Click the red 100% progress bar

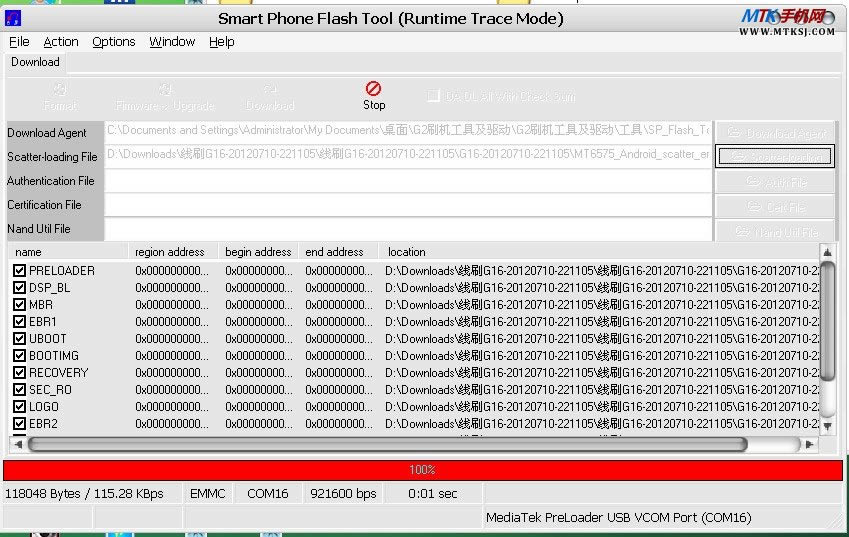423,470
